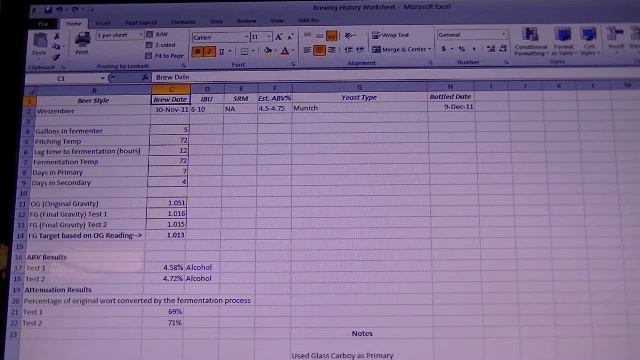Click the Lexmark Print printer icon
The height and width of the screenshot is (360, 640).
(x=82, y=40)
